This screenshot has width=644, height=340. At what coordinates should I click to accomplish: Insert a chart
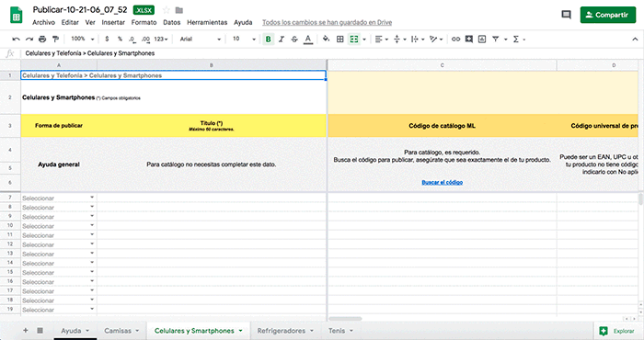coord(482,39)
